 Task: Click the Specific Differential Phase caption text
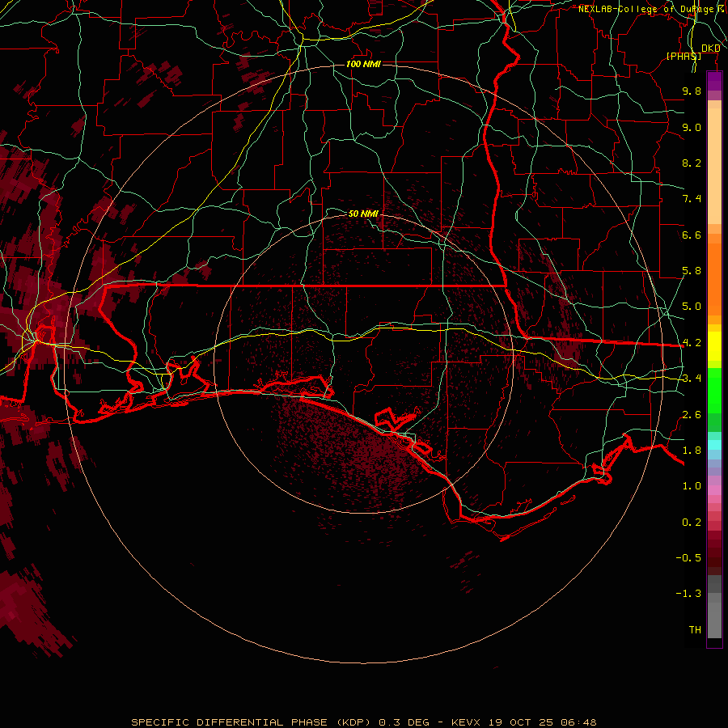tap(364, 722)
